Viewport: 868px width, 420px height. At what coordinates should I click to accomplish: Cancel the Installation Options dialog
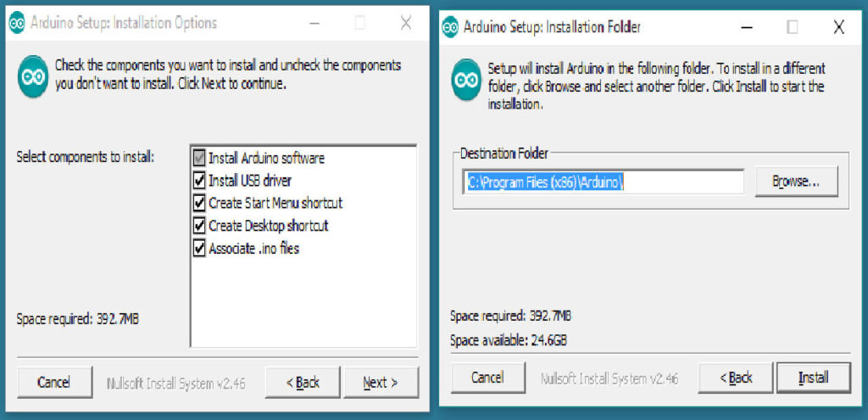click(55, 383)
